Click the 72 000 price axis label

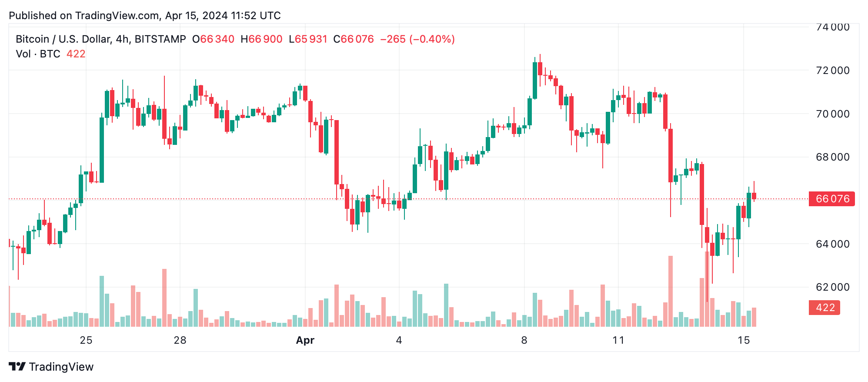[x=832, y=70]
